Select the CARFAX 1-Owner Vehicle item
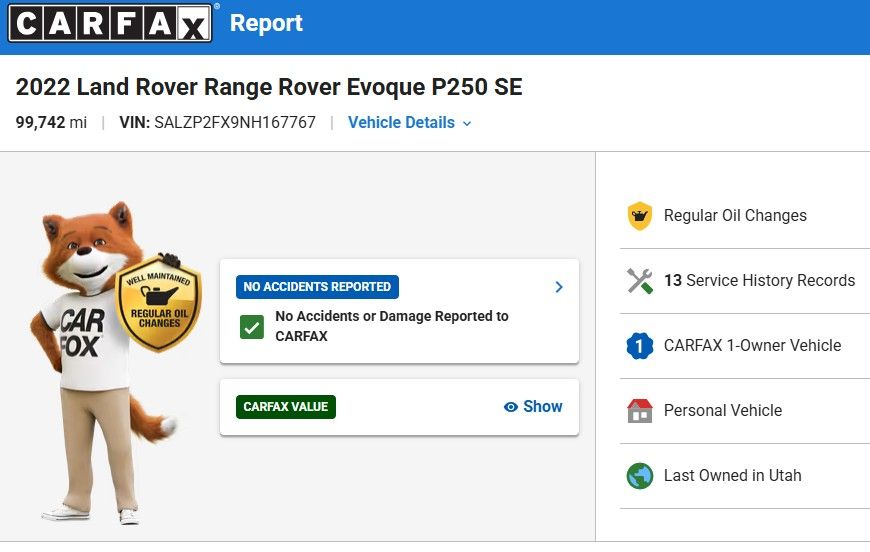This screenshot has width=870, height=552. [x=745, y=346]
